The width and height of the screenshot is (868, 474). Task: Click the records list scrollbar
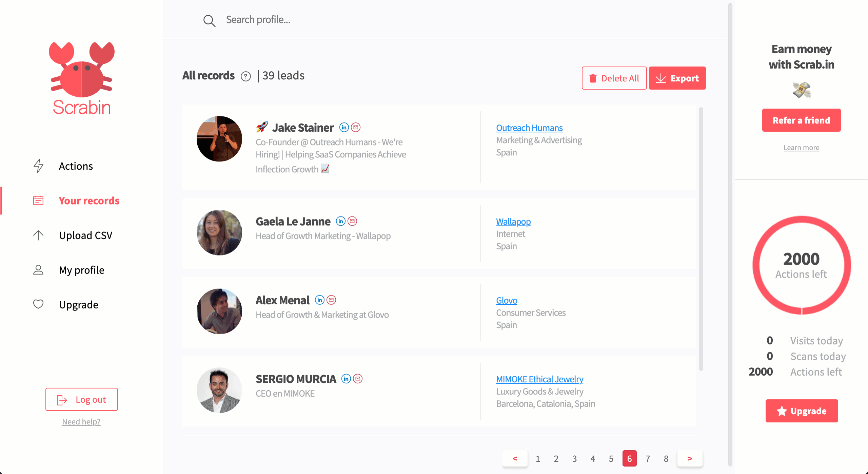click(x=701, y=239)
